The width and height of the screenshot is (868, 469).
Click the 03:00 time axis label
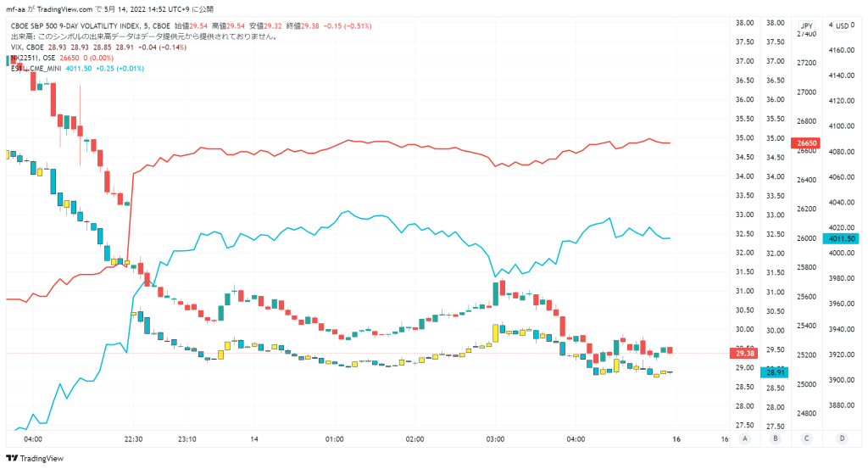(495, 439)
